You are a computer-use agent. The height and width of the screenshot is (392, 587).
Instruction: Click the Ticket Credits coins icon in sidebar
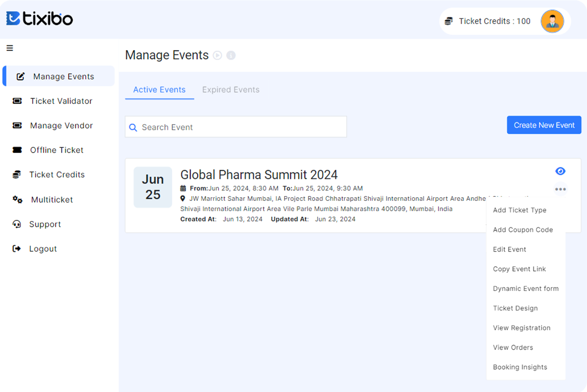pos(17,175)
